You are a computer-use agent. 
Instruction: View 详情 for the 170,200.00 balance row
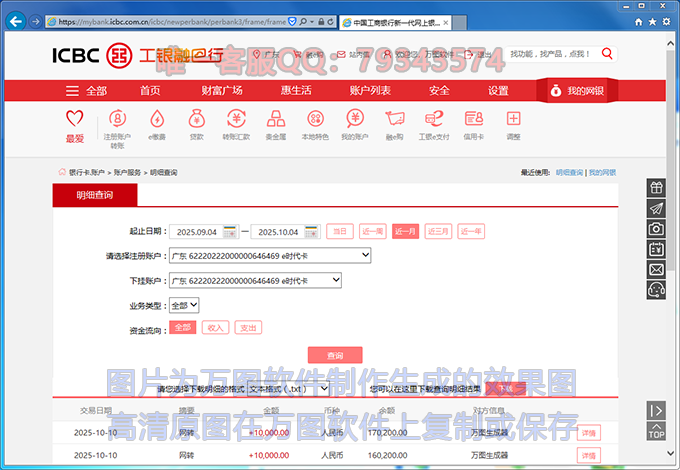(x=589, y=433)
